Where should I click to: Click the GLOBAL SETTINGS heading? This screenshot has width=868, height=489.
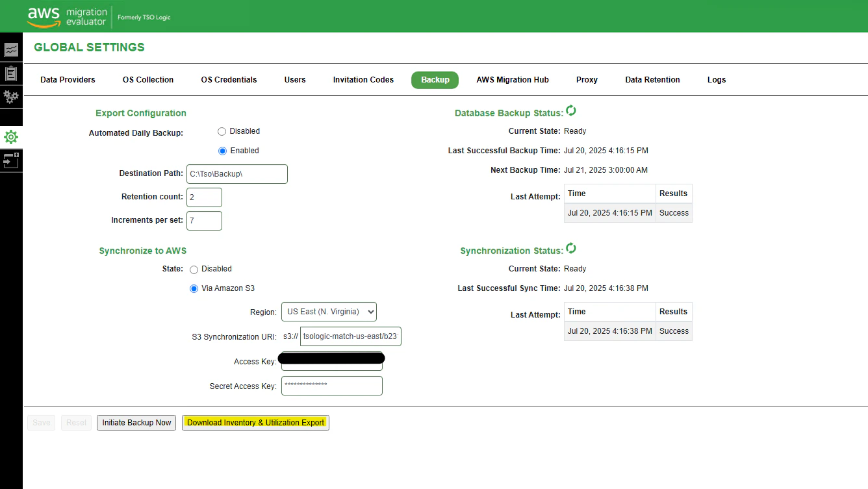89,47
